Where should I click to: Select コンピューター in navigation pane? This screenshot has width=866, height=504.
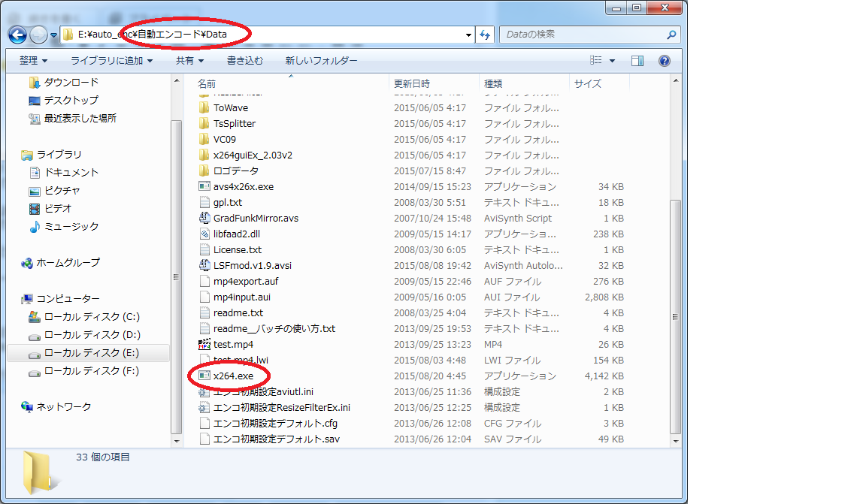68,299
